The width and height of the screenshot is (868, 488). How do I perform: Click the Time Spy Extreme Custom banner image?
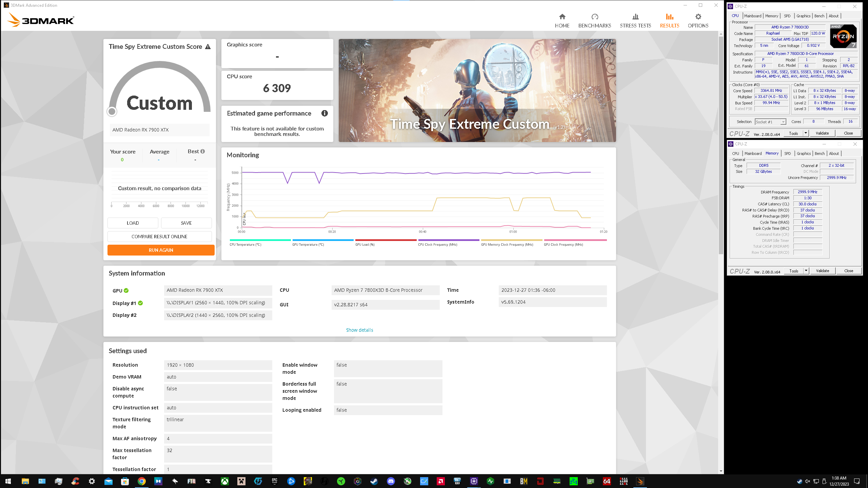click(x=477, y=90)
